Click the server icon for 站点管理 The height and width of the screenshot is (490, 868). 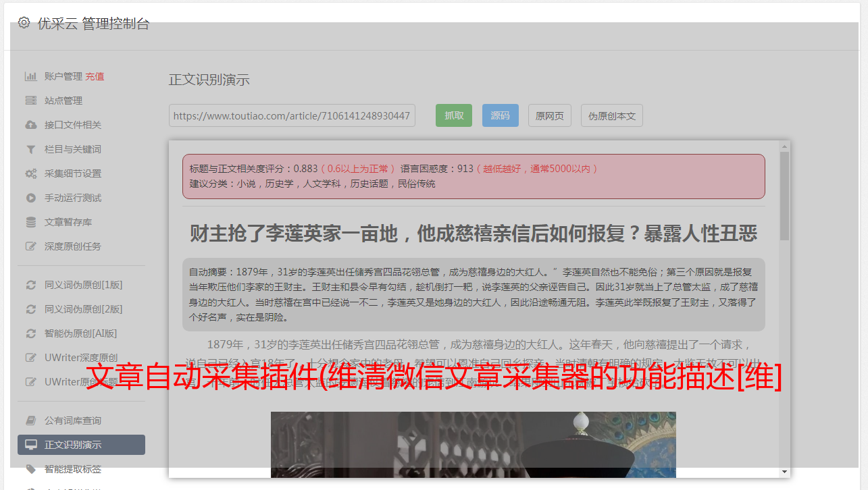[30, 101]
